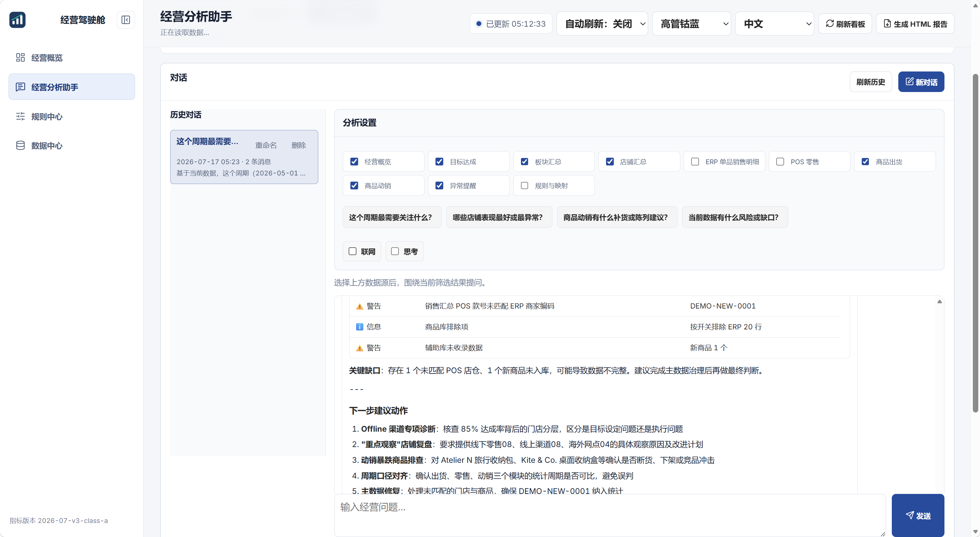
Task: Uncheck the 商品出货 checkbox
Action: click(865, 161)
